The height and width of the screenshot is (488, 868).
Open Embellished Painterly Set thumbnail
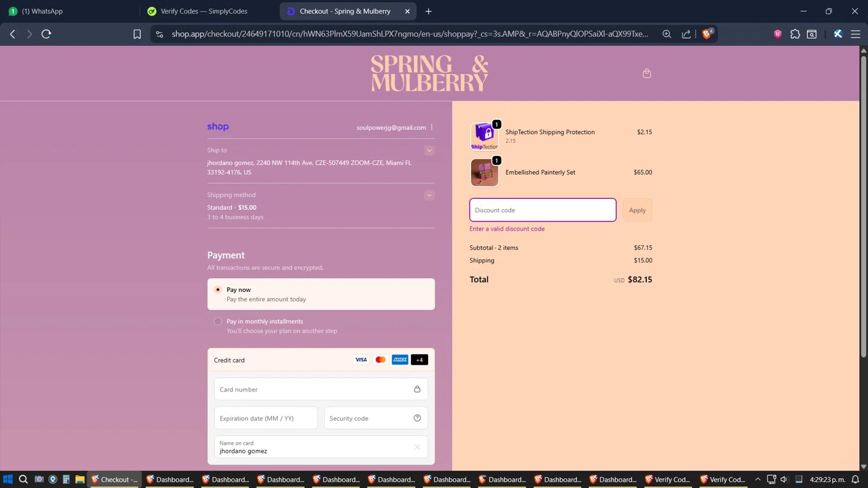coord(484,172)
